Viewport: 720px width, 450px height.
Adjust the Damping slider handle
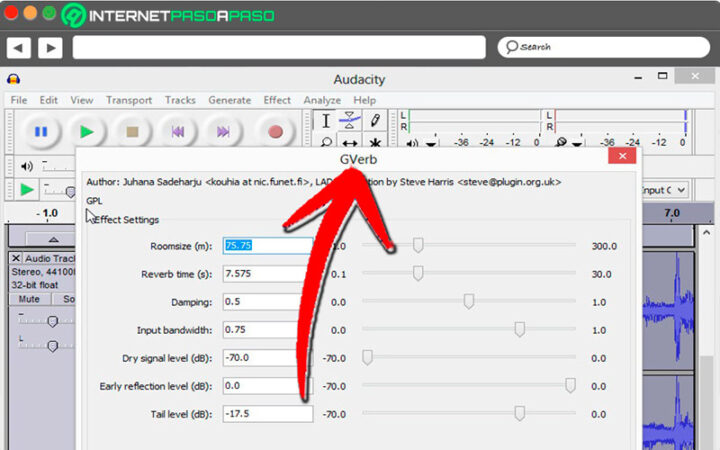click(x=469, y=301)
